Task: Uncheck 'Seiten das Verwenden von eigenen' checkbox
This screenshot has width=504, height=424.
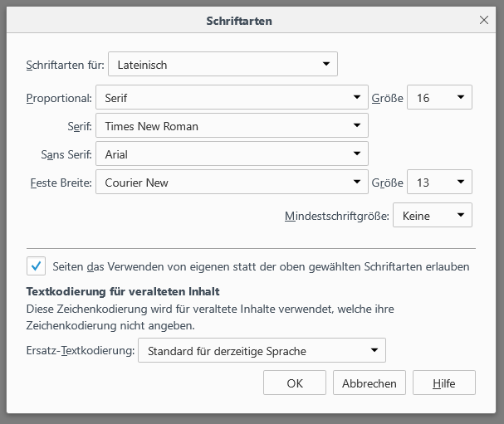Action: (x=36, y=266)
